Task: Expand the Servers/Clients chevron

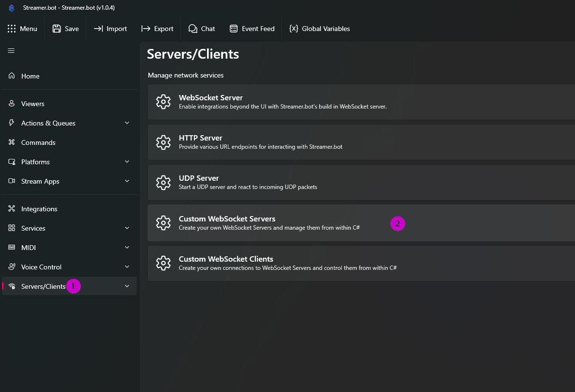Action: coord(127,286)
